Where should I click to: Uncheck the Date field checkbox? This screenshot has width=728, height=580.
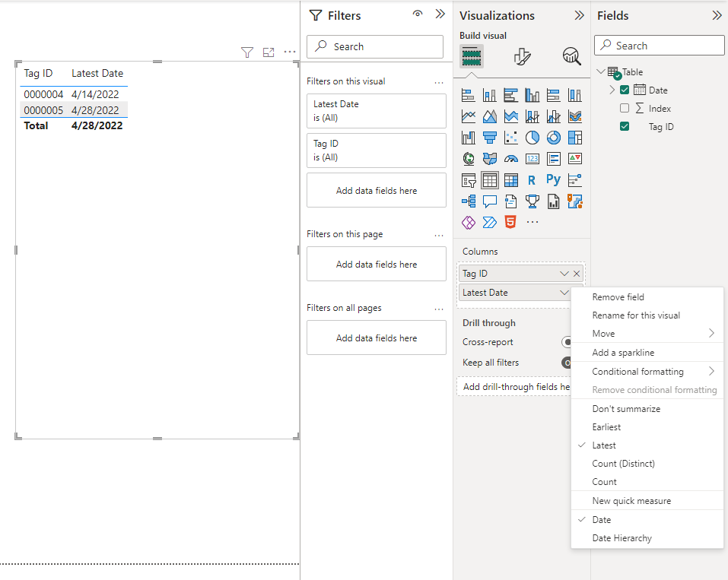point(625,90)
